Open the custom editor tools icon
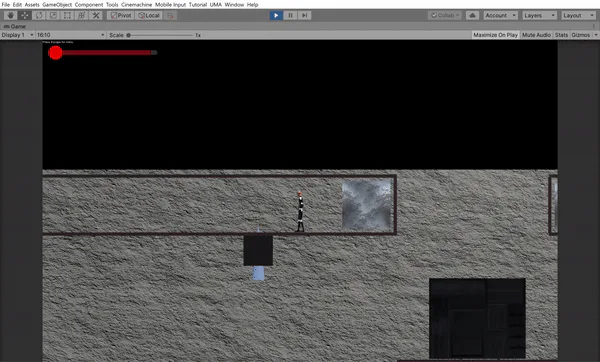 coord(96,15)
